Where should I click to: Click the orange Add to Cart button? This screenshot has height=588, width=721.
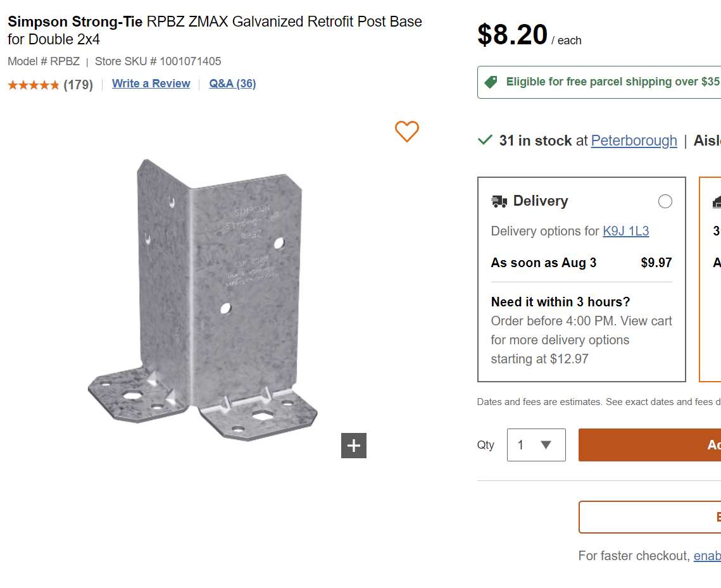[650, 445]
